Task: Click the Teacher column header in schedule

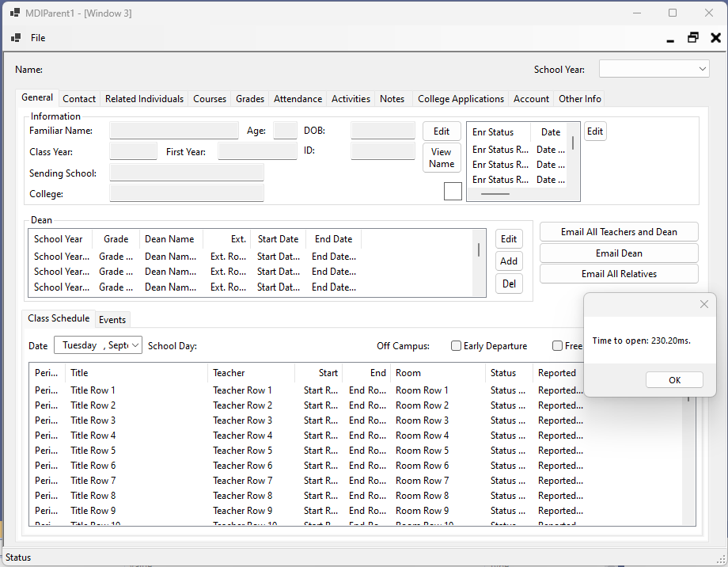Action: click(251, 373)
